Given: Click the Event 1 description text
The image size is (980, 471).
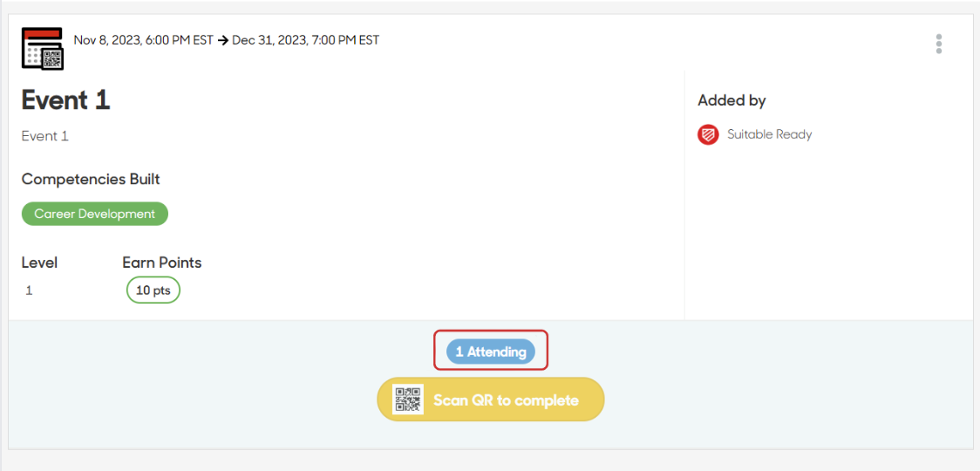Looking at the screenshot, I should tap(45, 136).
